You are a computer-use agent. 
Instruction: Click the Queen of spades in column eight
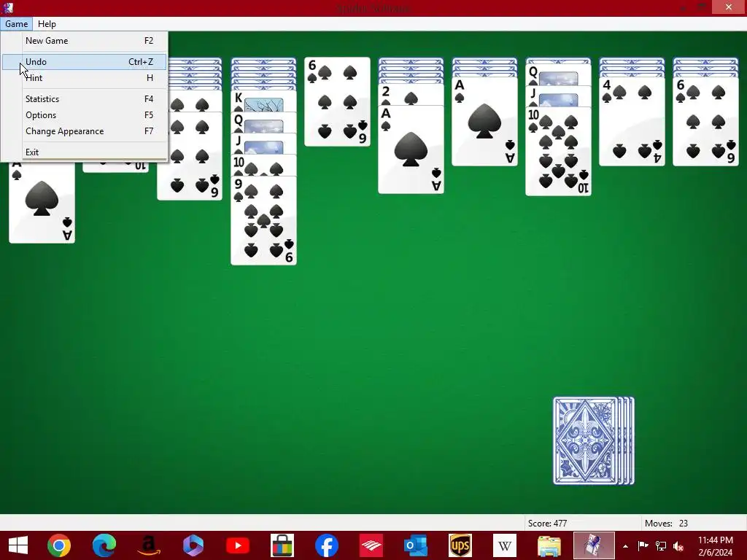pyautogui.click(x=558, y=75)
